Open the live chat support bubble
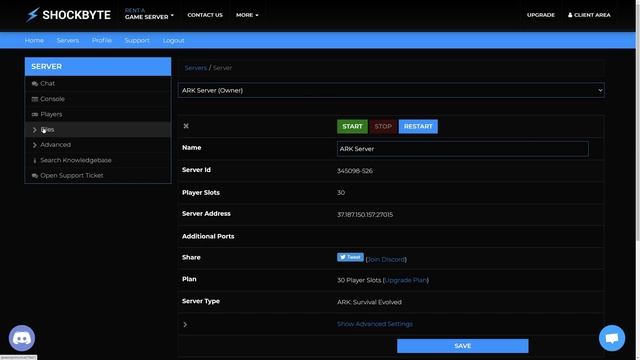The width and height of the screenshot is (640, 360). (x=612, y=338)
